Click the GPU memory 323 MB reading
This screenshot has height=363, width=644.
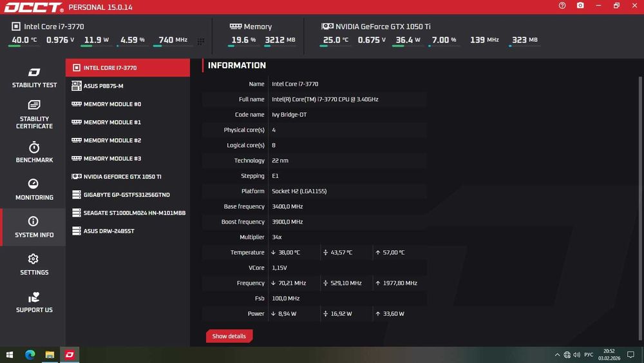click(524, 40)
